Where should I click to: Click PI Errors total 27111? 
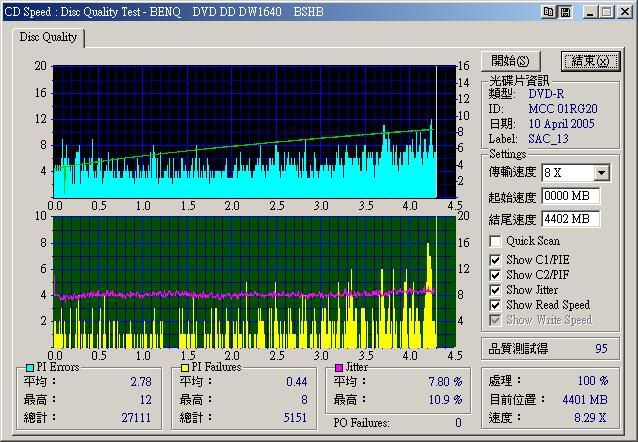(136, 418)
